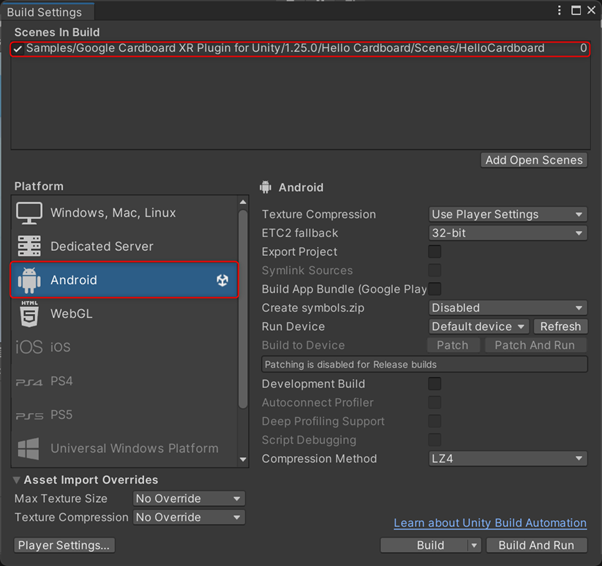Open the Build button dropdown arrow
602x566 pixels.
pyautogui.click(x=474, y=545)
